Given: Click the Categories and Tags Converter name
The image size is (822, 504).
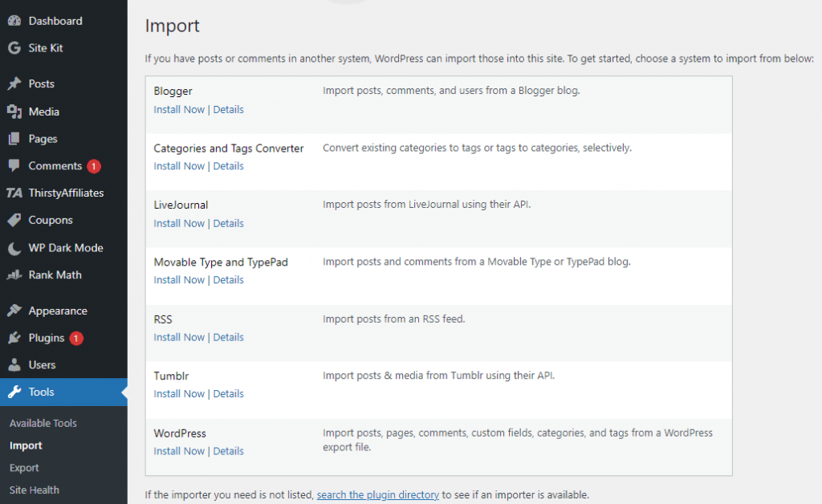Looking at the screenshot, I should tap(229, 148).
